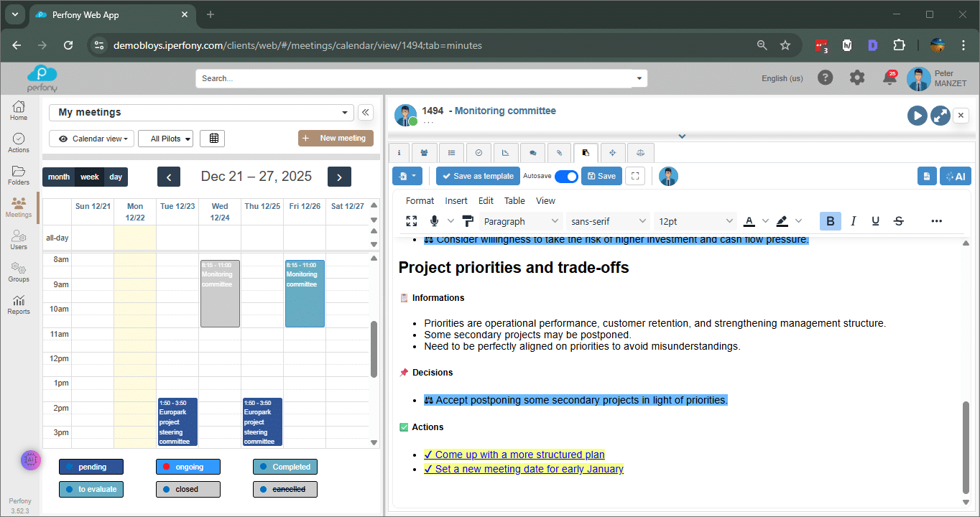Open the notifications bell icon
Image resolution: width=980 pixels, height=517 pixels.
[889, 78]
